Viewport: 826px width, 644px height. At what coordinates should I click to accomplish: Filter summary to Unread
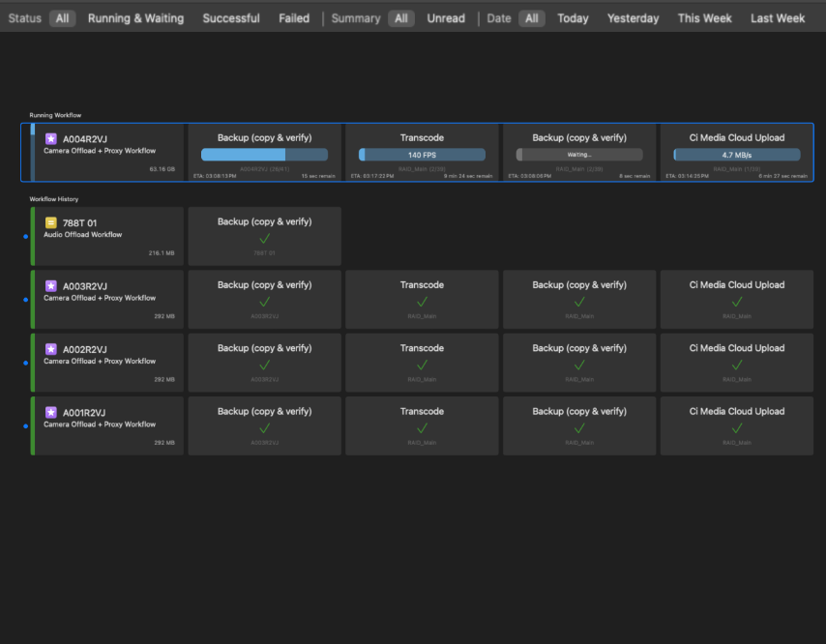click(446, 18)
